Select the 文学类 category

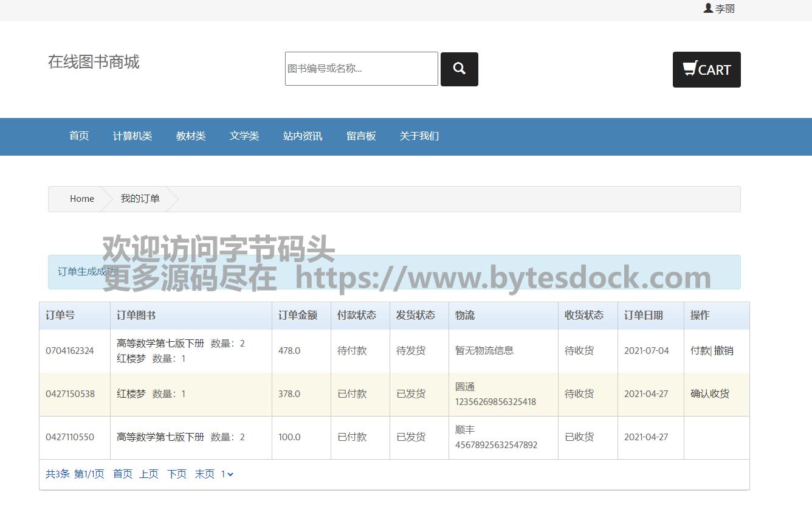pos(244,136)
